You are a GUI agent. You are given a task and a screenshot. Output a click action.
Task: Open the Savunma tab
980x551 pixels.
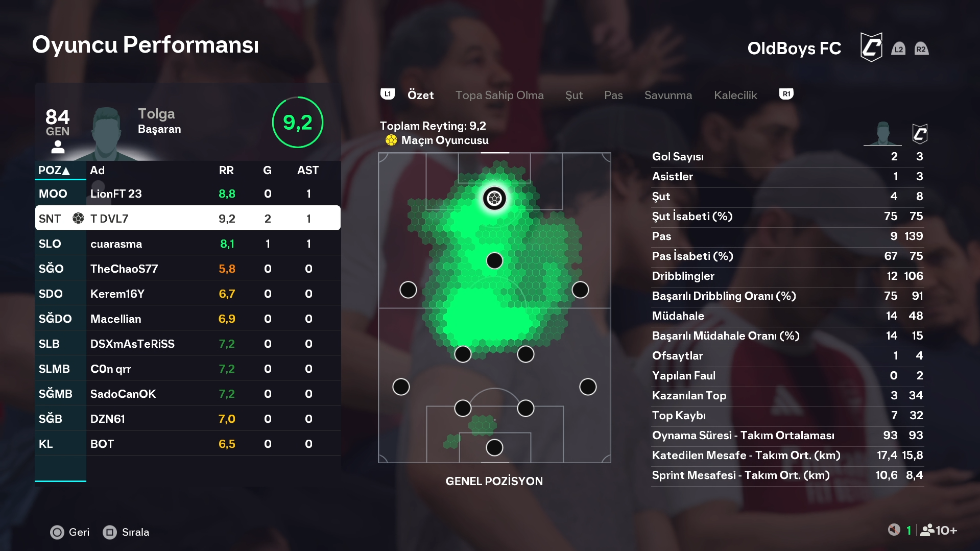click(668, 95)
